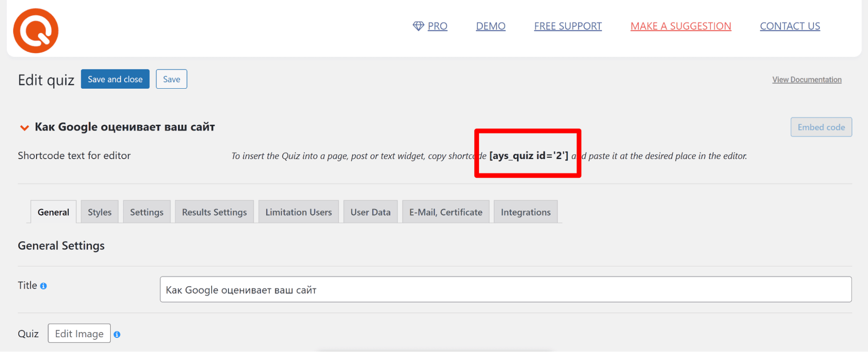
Task: Go to FREE SUPPORT page
Action: pos(568,26)
